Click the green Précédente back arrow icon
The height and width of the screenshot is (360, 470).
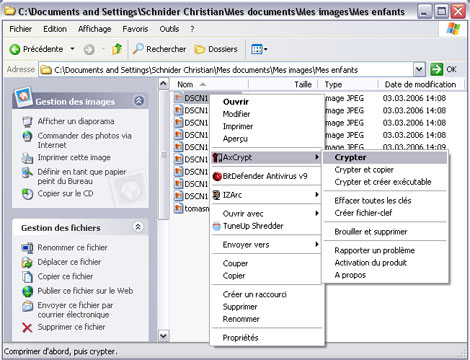pyautogui.click(x=15, y=49)
